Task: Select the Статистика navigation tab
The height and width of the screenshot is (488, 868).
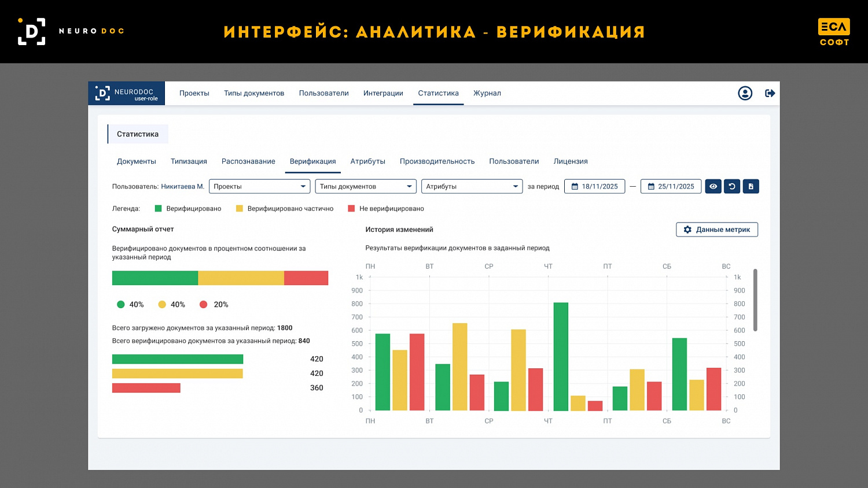Action: click(438, 93)
